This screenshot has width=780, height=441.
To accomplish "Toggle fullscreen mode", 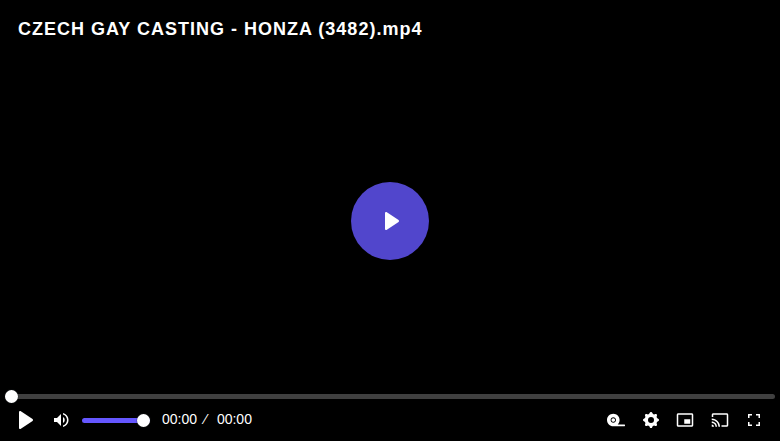I will pyautogui.click(x=754, y=420).
